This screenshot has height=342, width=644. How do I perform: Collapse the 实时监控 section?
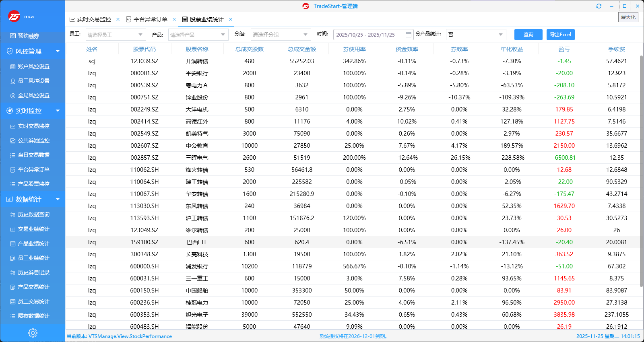pyautogui.click(x=58, y=111)
